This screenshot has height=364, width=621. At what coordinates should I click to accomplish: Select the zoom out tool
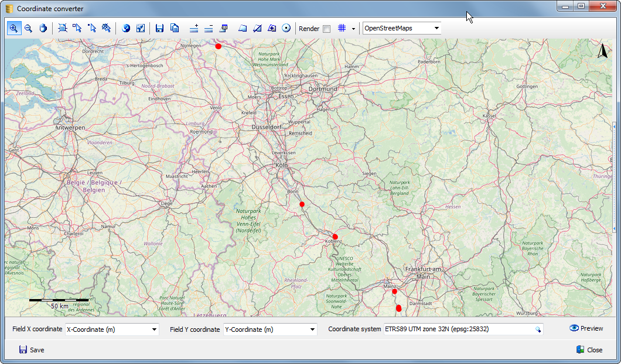coord(28,28)
